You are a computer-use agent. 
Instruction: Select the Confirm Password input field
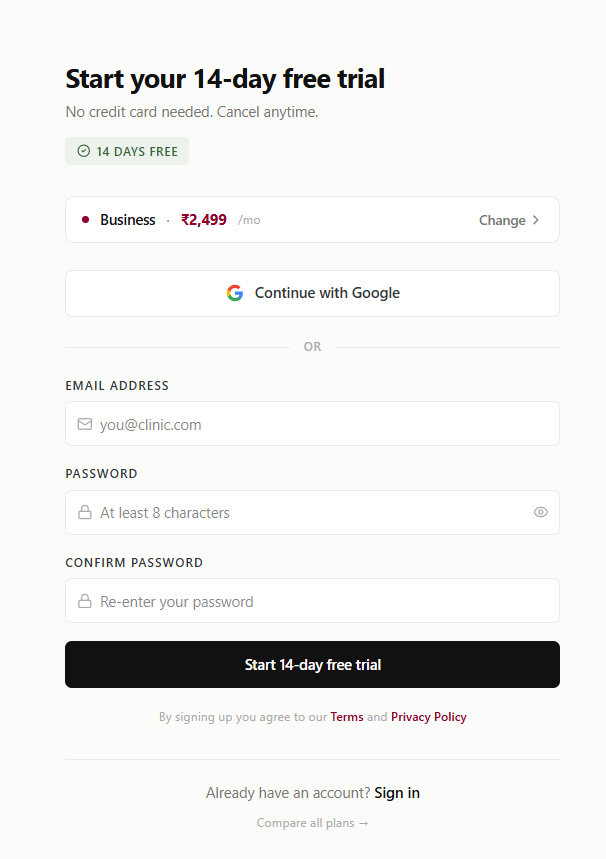325,602
